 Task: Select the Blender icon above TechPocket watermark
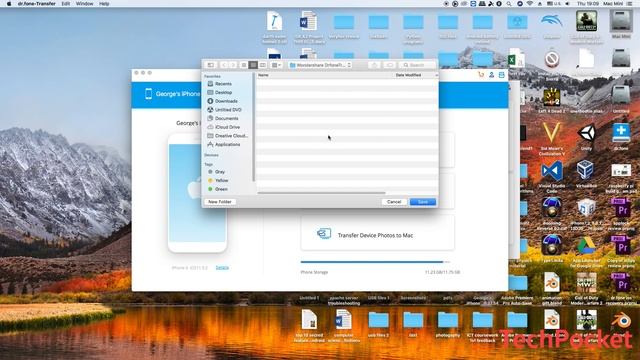[x=621, y=320]
